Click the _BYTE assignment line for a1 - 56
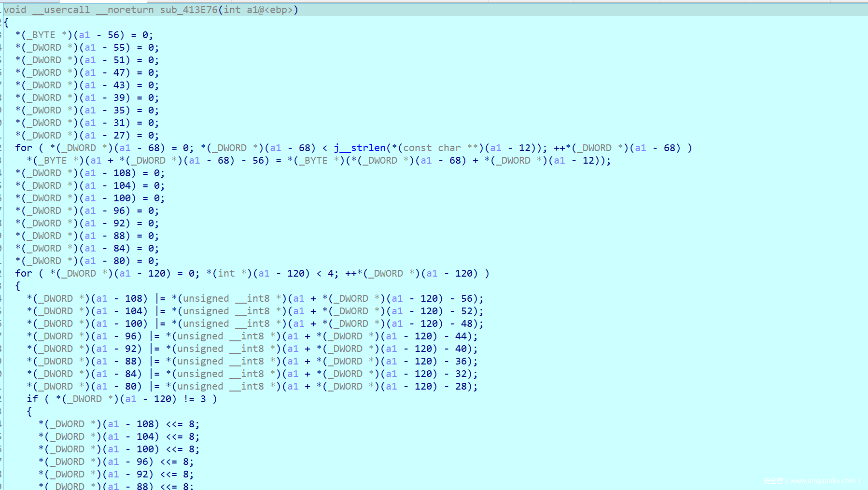The width and height of the screenshot is (868, 490). (84, 35)
